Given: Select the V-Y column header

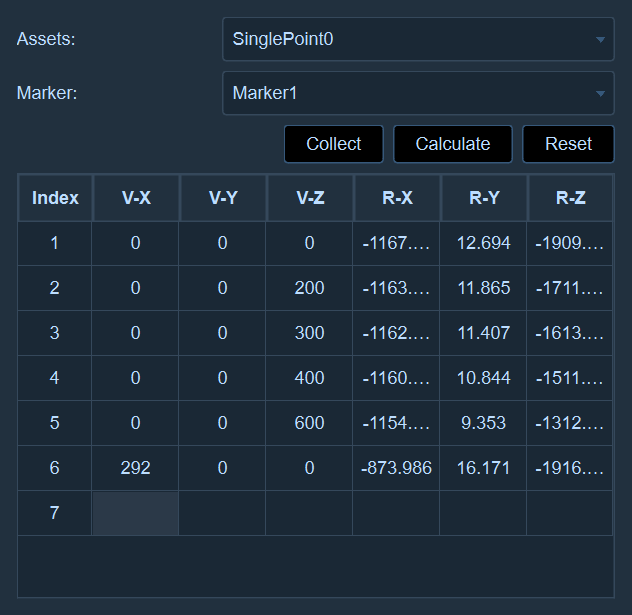Looking at the screenshot, I should point(223,198).
